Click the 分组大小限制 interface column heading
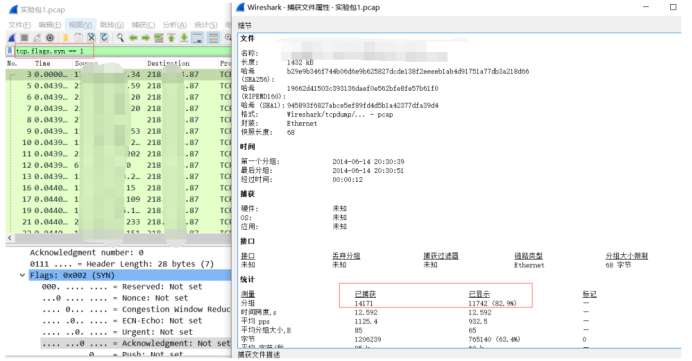 pyautogui.click(x=627, y=256)
